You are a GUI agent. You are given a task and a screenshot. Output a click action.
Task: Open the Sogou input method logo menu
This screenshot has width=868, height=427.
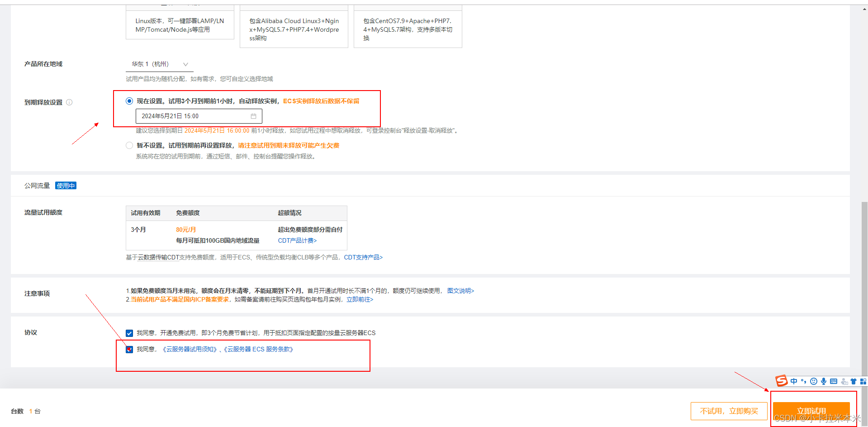click(781, 381)
